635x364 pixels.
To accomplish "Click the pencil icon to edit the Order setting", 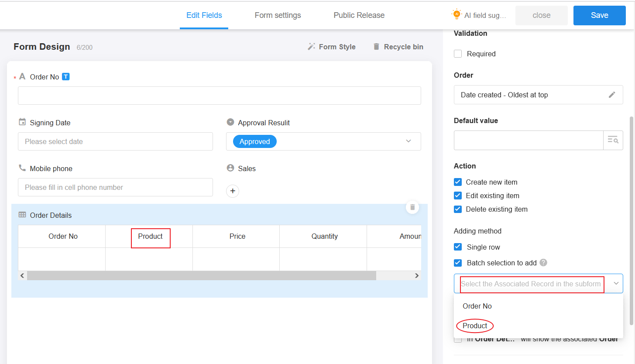I will [612, 95].
